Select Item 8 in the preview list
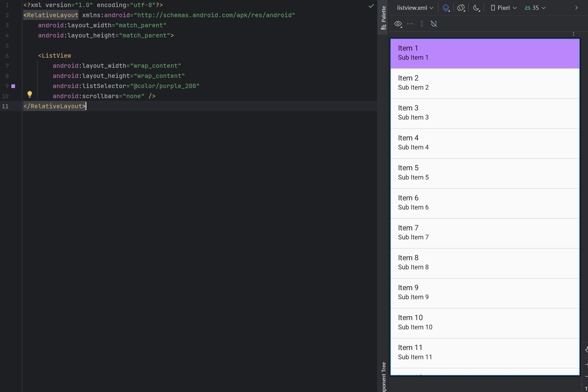Viewport: 588px width, 392px height. (x=485, y=263)
